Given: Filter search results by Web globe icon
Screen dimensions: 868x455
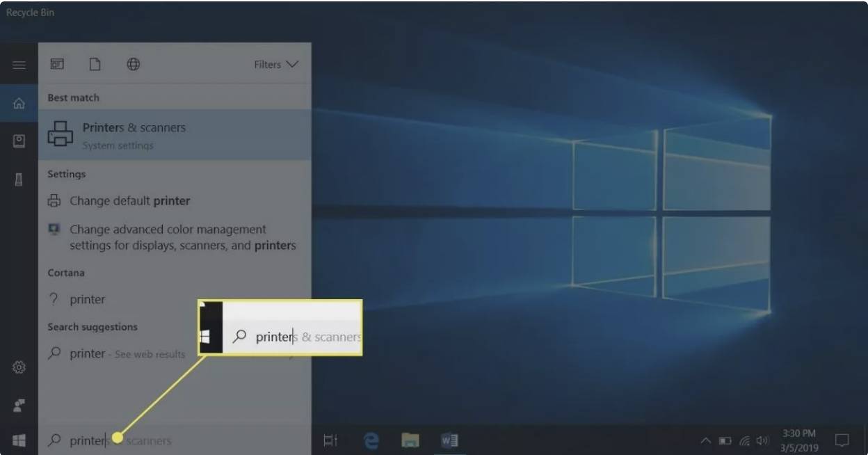Looking at the screenshot, I should (x=133, y=64).
